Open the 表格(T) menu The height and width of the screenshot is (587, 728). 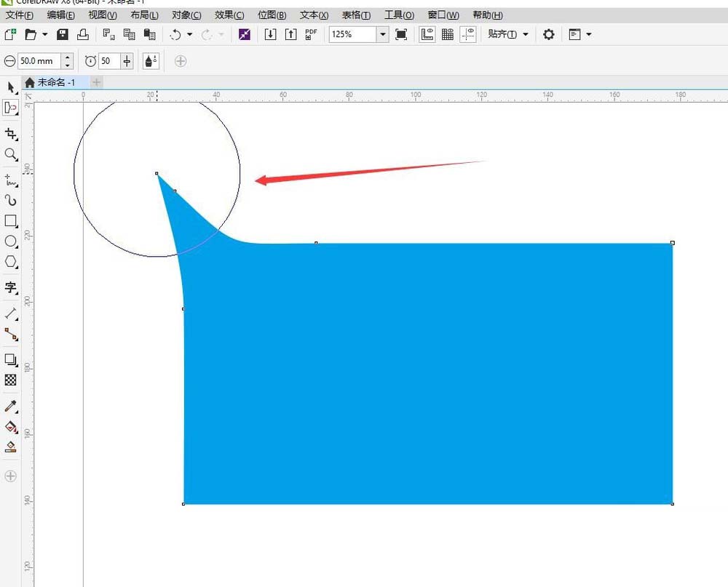356,15
